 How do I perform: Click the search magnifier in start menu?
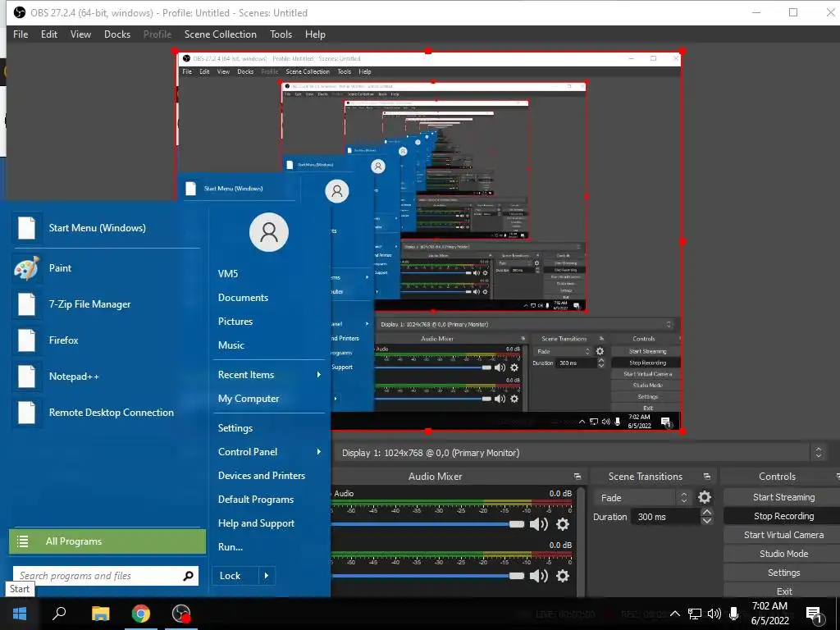188,576
